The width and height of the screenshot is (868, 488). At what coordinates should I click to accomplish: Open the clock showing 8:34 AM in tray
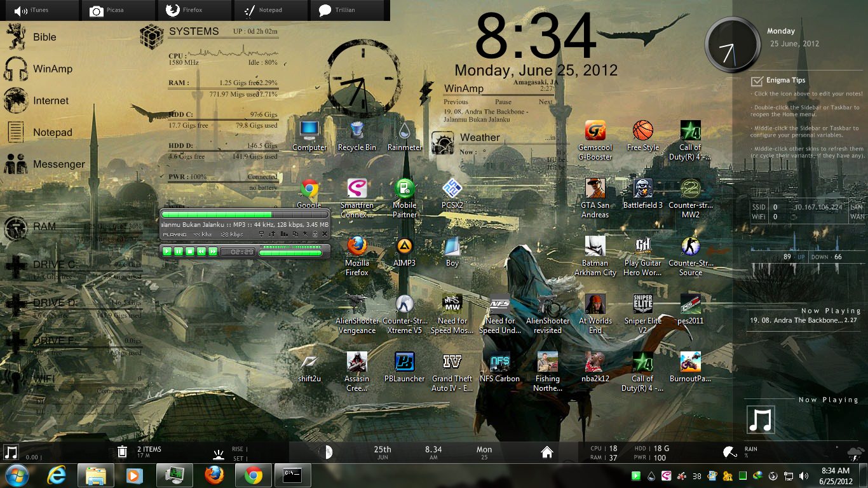(836, 475)
